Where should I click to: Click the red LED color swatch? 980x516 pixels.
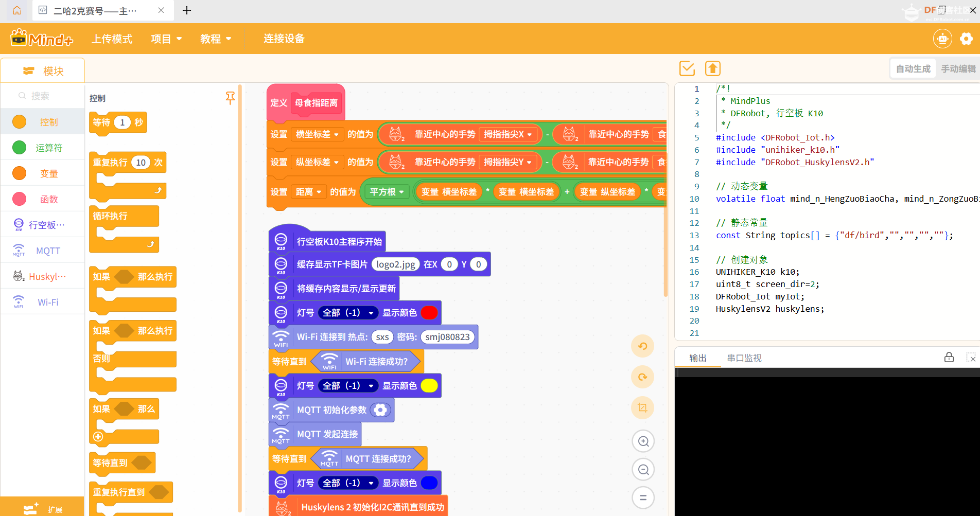[x=429, y=313]
